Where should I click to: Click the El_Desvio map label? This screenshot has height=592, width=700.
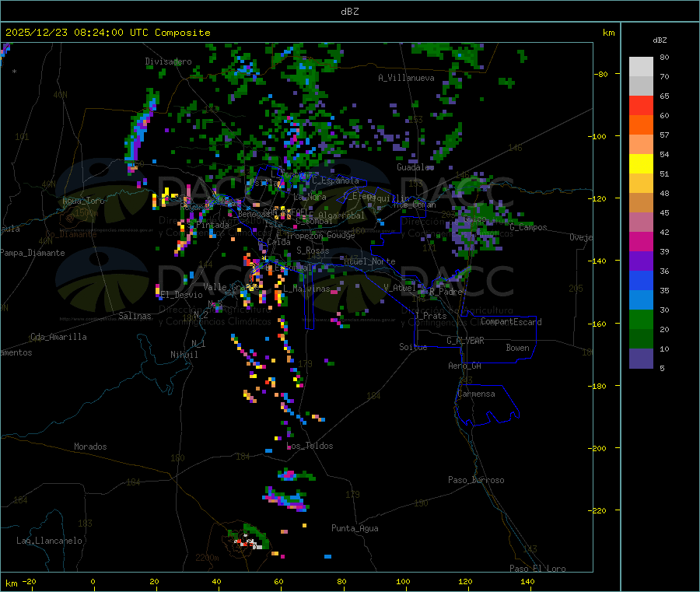pyautogui.click(x=182, y=295)
